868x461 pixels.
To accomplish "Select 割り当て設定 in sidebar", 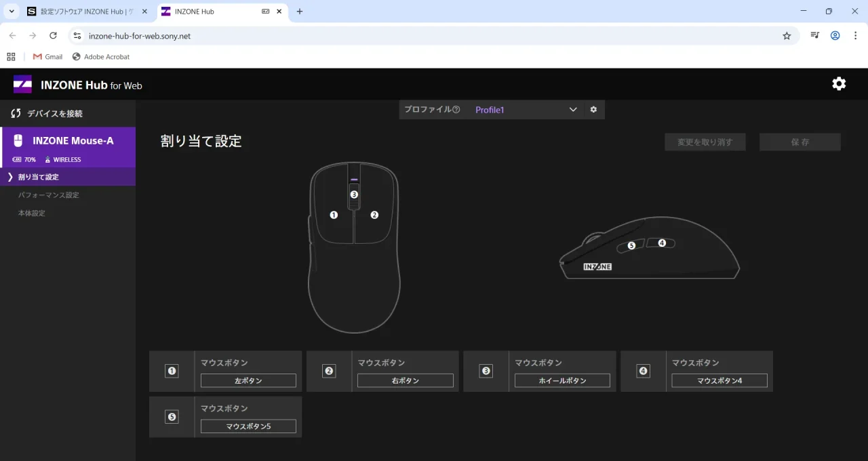I will [x=68, y=177].
